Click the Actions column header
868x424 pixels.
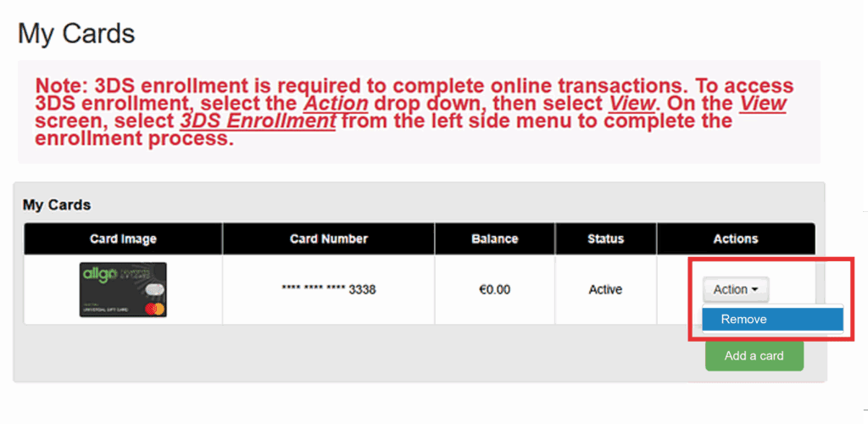click(735, 239)
